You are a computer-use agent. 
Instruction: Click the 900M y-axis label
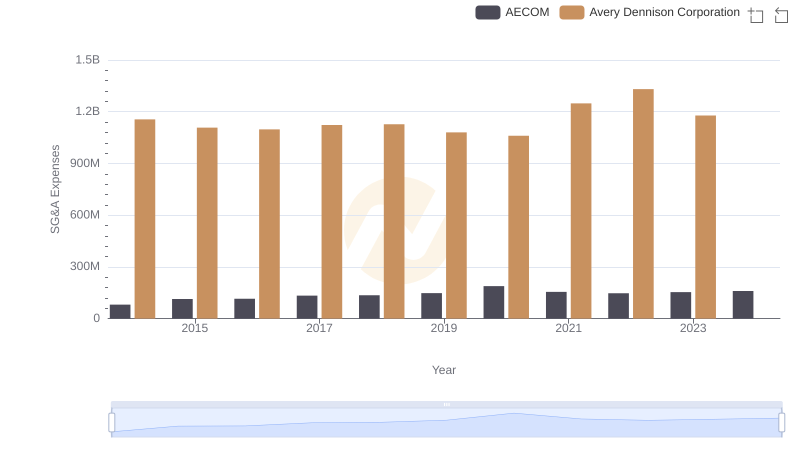[x=85, y=163]
